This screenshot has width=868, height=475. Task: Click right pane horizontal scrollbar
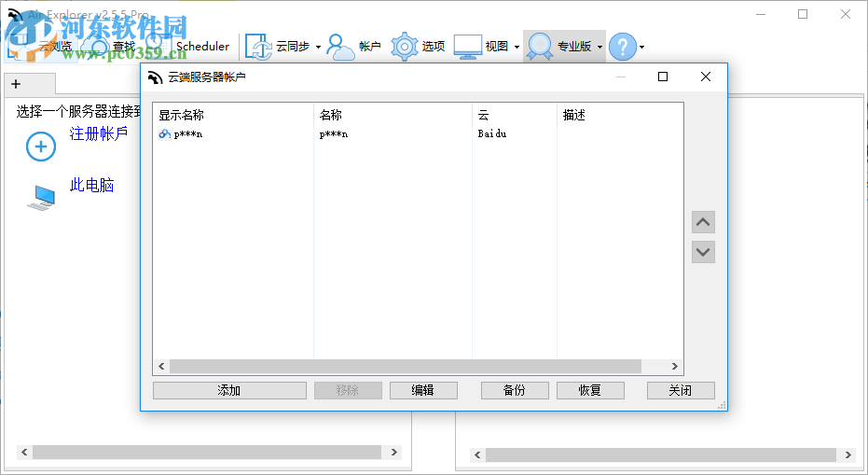click(x=660, y=455)
